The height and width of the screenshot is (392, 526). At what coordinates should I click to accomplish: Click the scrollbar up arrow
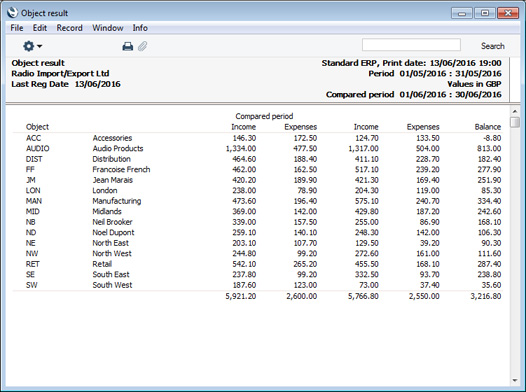tap(515, 111)
